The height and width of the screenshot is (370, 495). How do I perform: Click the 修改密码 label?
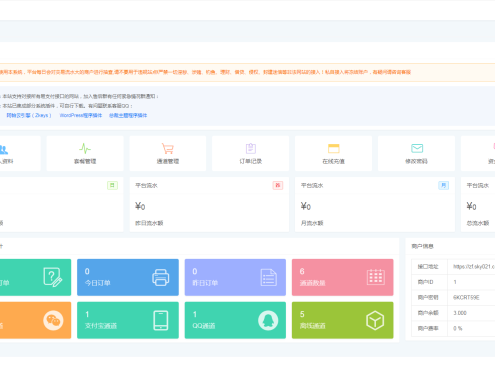coord(417,161)
